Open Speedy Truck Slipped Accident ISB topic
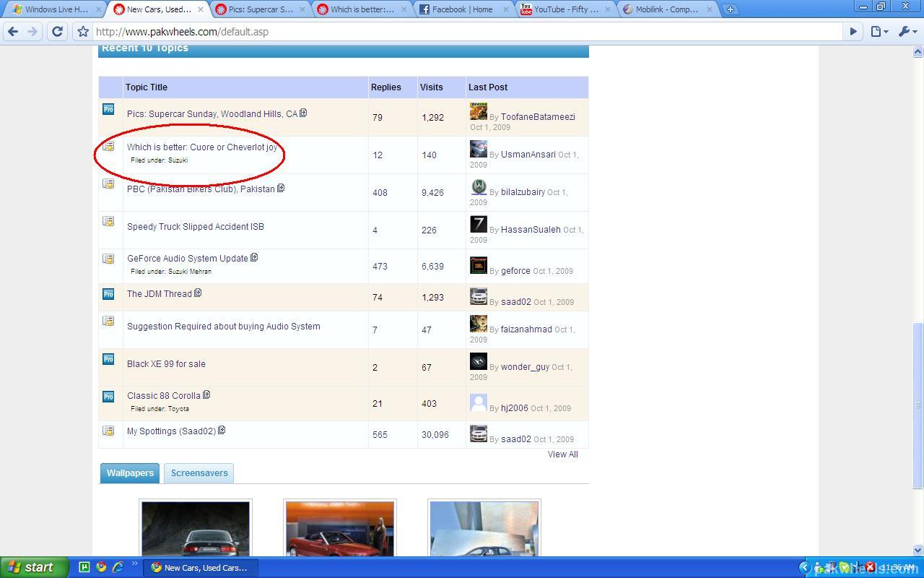This screenshot has width=924, height=578. (196, 227)
